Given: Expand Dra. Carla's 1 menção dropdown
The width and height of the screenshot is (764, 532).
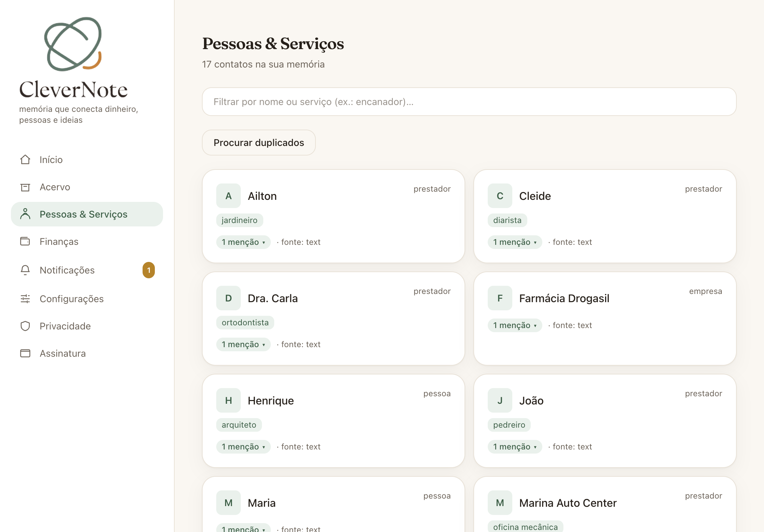Looking at the screenshot, I should (244, 344).
